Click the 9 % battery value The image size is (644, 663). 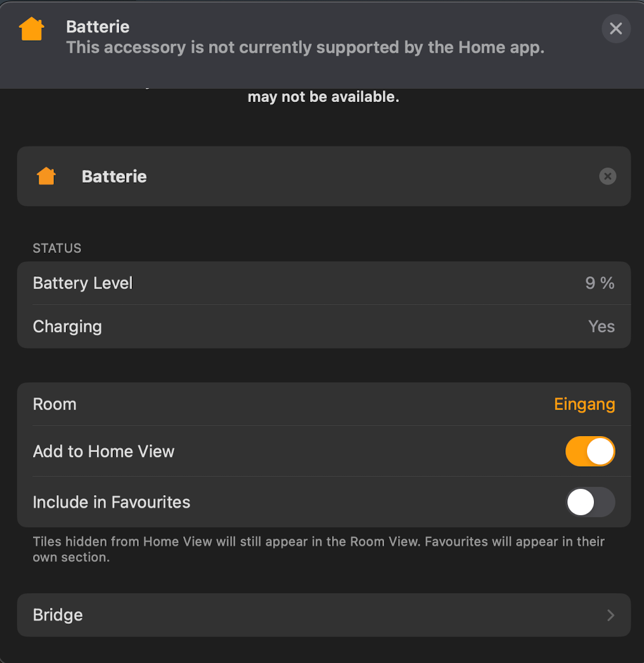[x=600, y=283]
